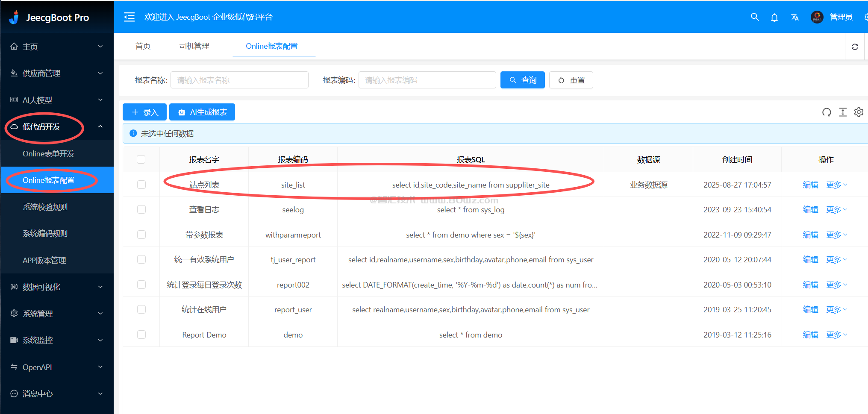The width and height of the screenshot is (868, 414).
Task: Expand the 供应商管理 menu chevron
Action: coord(100,73)
